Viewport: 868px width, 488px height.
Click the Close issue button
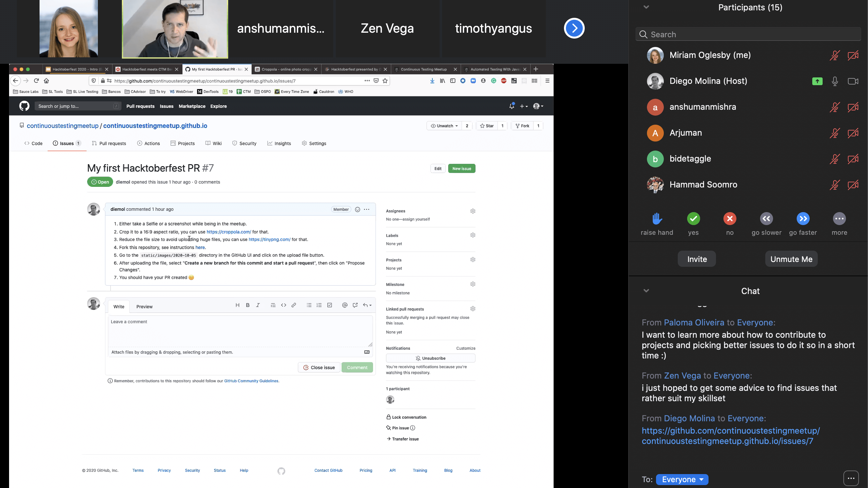pos(319,368)
